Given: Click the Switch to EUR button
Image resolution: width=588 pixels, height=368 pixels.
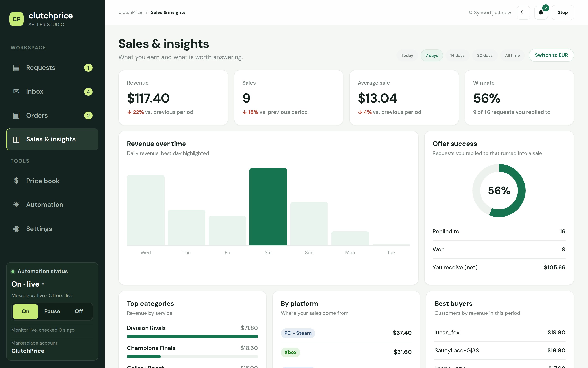Looking at the screenshot, I should (551, 55).
